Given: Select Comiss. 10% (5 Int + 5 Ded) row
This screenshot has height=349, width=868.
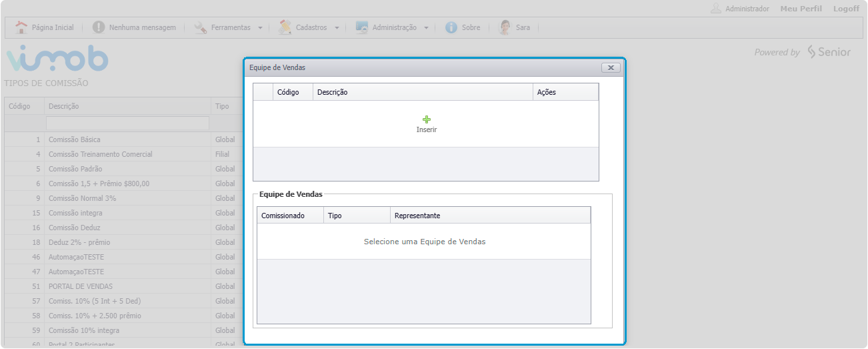Looking at the screenshot, I should (124, 301).
